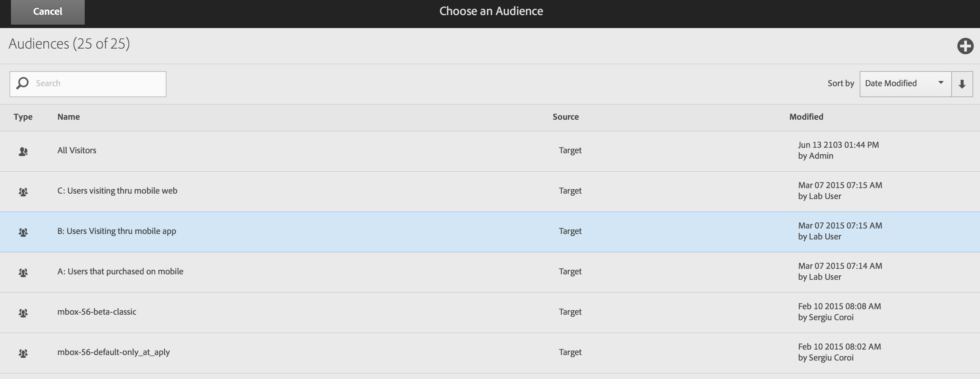Screen dimensions: 980x379
Task: Select B: Users Visiting thru mobile app
Action: point(117,231)
